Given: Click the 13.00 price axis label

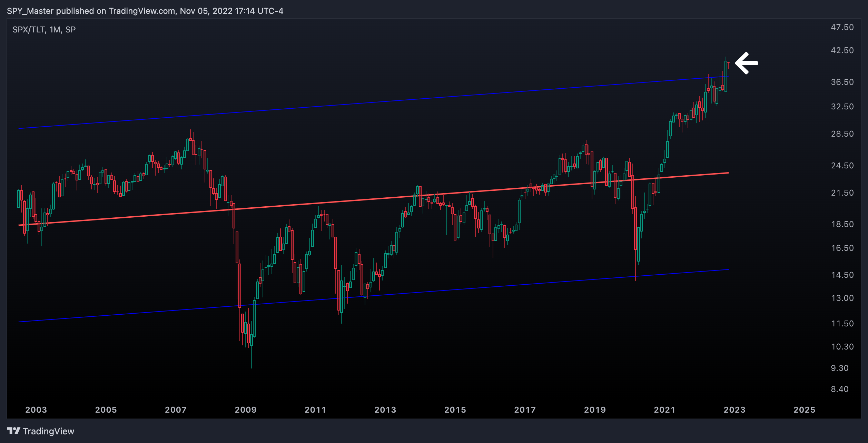Looking at the screenshot, I should 842,298.
